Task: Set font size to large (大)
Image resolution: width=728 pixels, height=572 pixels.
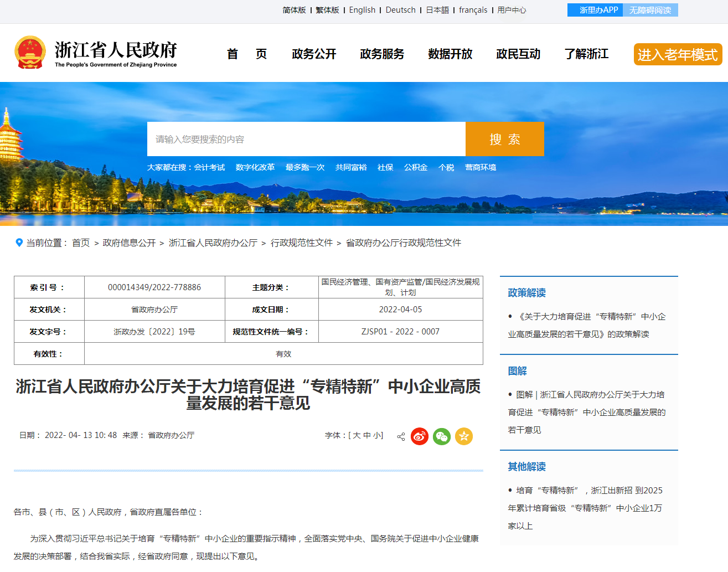Action: [357, 435]
